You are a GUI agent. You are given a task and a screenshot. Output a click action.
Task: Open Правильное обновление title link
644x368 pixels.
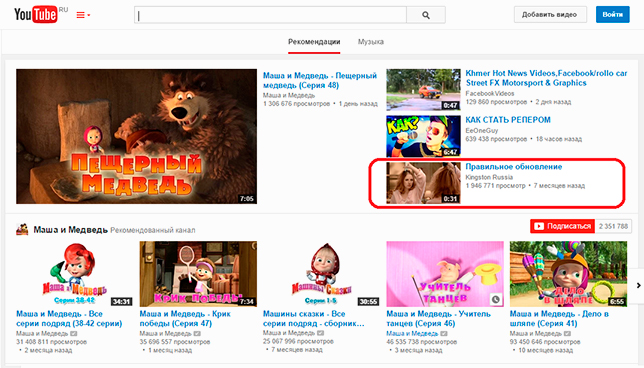[x=513, y=167]
